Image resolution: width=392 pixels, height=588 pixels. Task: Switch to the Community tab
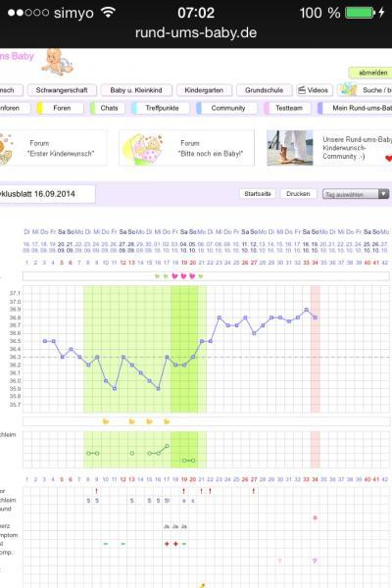coord(227,108)
